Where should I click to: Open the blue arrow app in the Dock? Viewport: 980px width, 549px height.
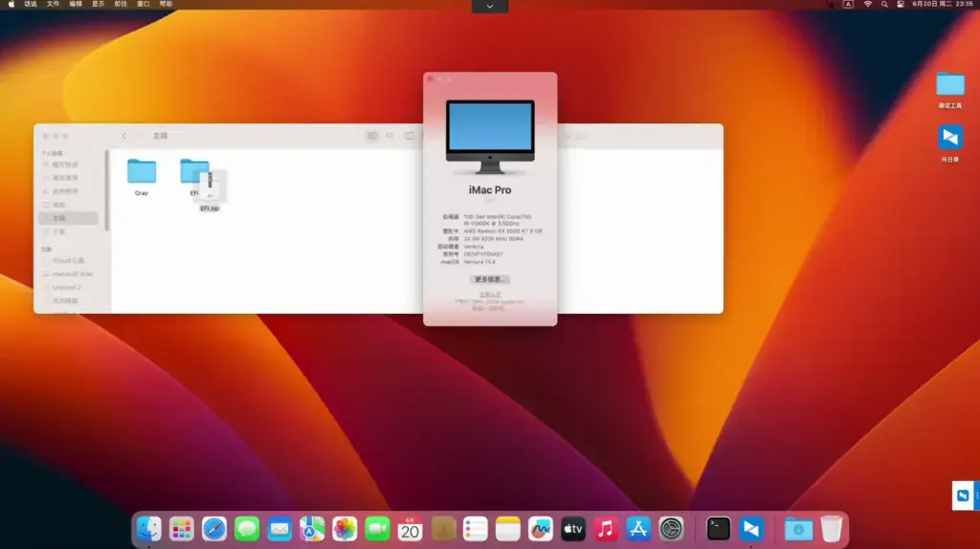tap(750, 529)
